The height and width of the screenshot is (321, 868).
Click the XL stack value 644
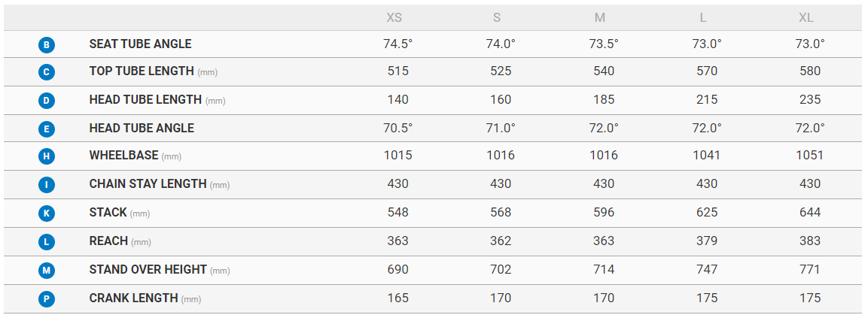[810, 213]
